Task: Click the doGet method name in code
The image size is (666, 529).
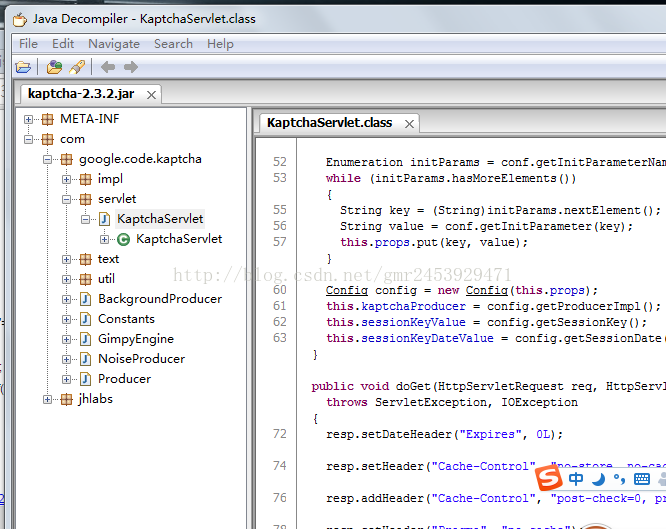Action: [x=413, y=386]
